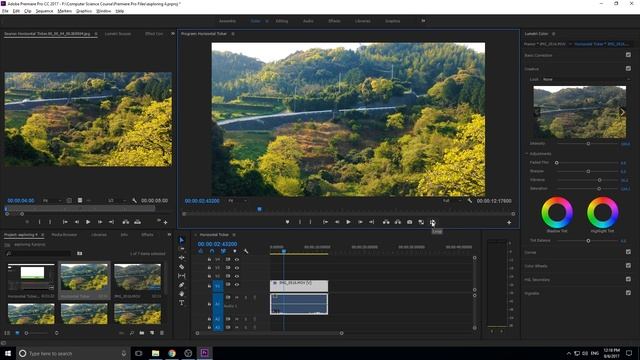Click New Item icon in Project panel
The width and height of the screenshot is (640, 360).
pos(152,333)
